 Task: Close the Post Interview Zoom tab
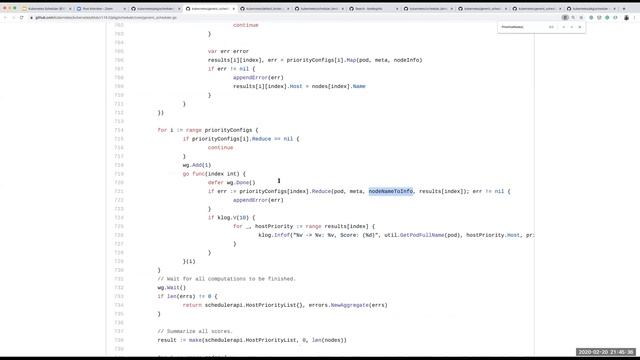124,9
